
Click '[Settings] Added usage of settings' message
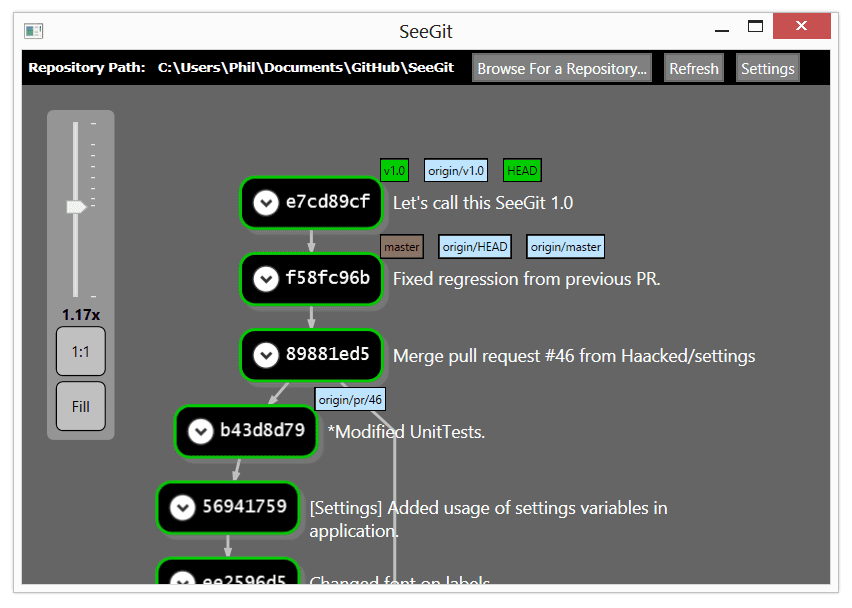488,519
